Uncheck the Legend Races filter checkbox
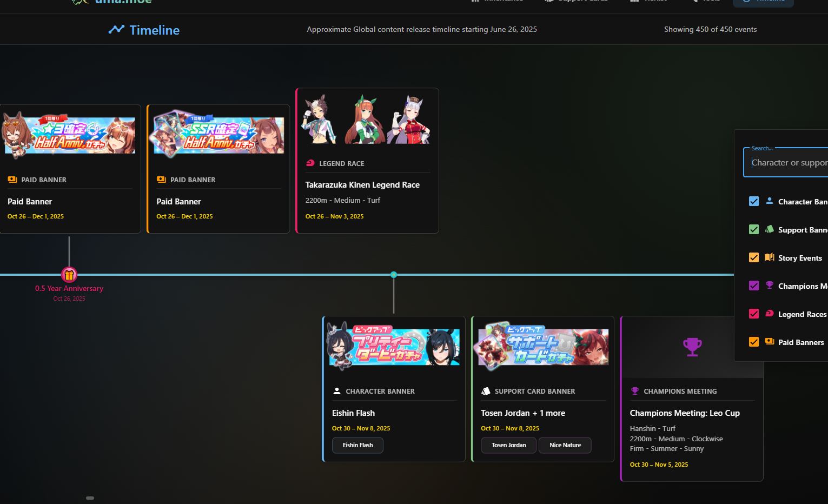Viewport: 828px width, 504px height. pyautogui.click(x=754, y=314)
